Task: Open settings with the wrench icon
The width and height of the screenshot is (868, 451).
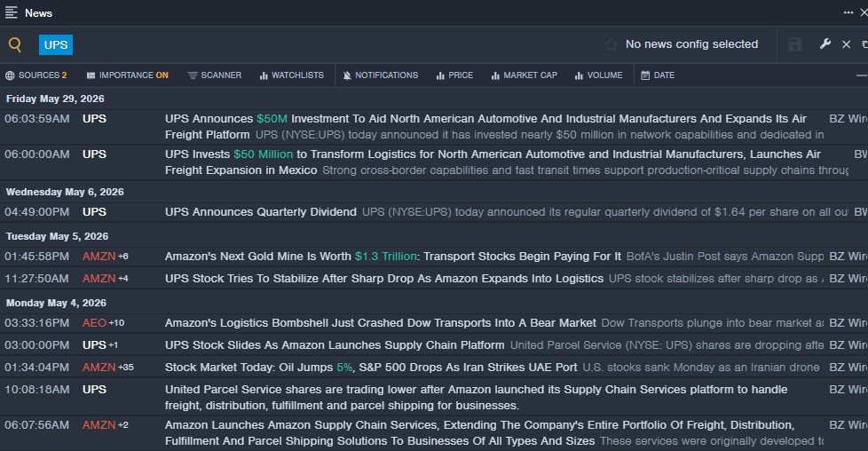Action: click(x=825, y=44)
